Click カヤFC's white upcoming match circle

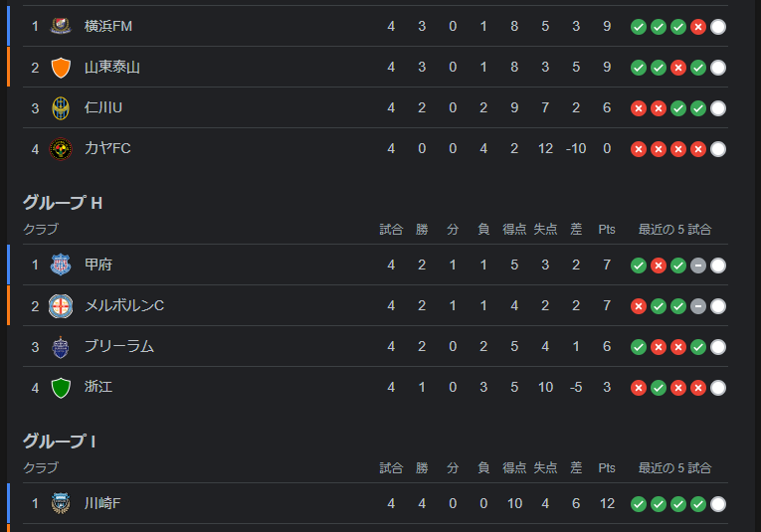coord(718,149)
